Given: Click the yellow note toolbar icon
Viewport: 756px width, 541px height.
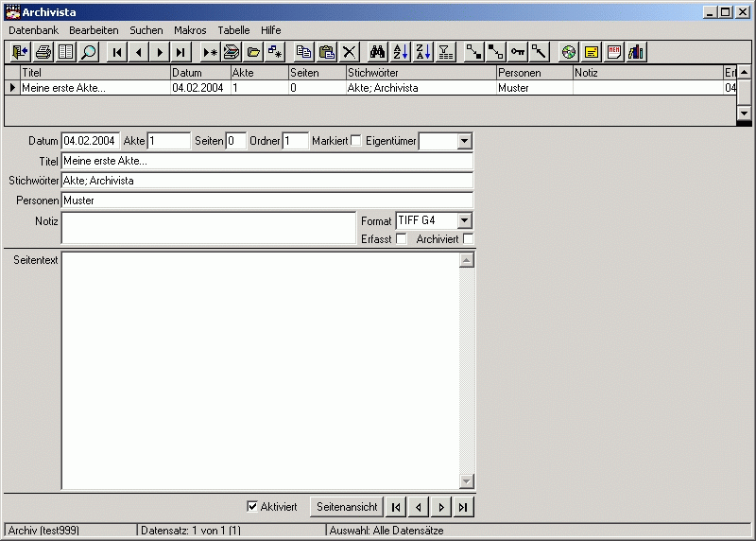Looking at the screenshot, I should coord(592,52).
